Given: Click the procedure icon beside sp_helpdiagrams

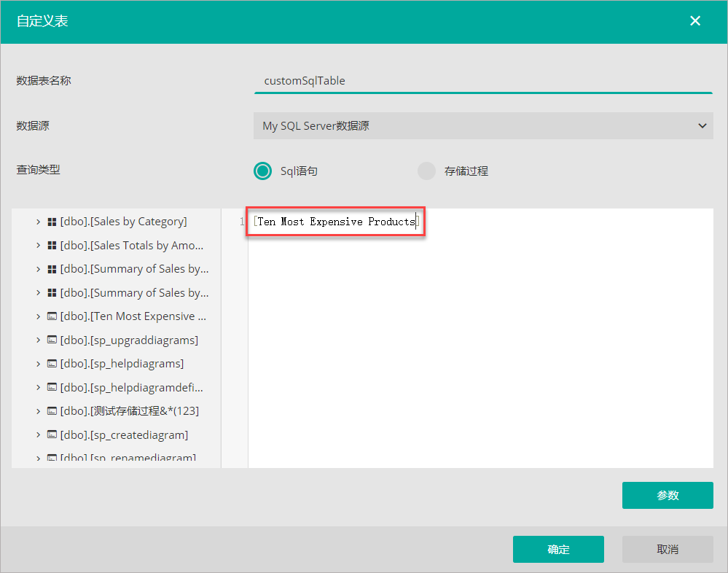Looking at the screenshot, I should [x=52, y=363].
